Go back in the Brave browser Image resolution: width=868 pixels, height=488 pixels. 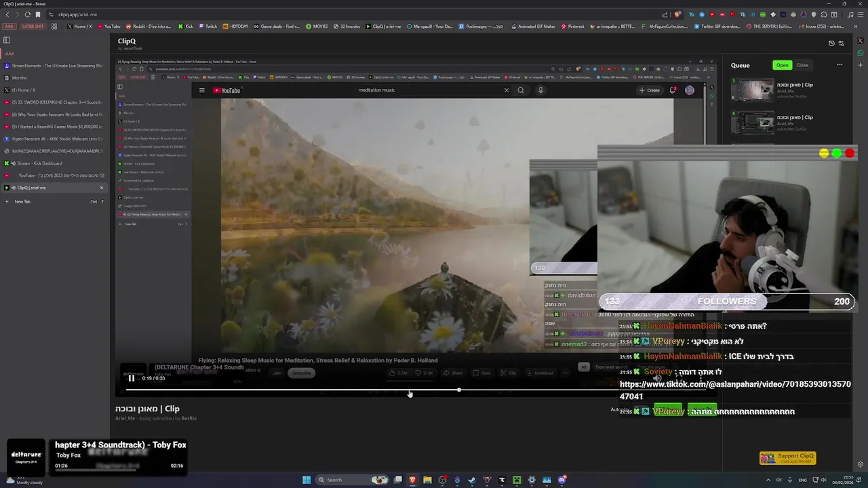tap(8, 14)
